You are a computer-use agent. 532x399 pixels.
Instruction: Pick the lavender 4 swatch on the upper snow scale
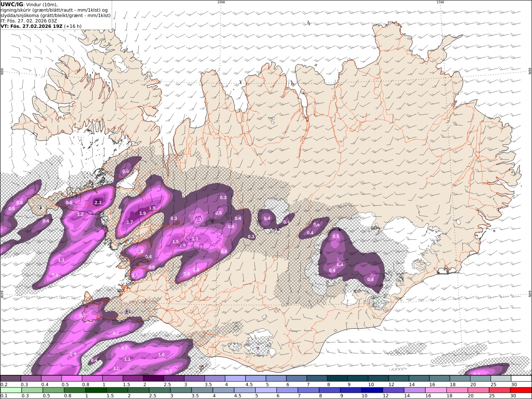click(235, 378)
